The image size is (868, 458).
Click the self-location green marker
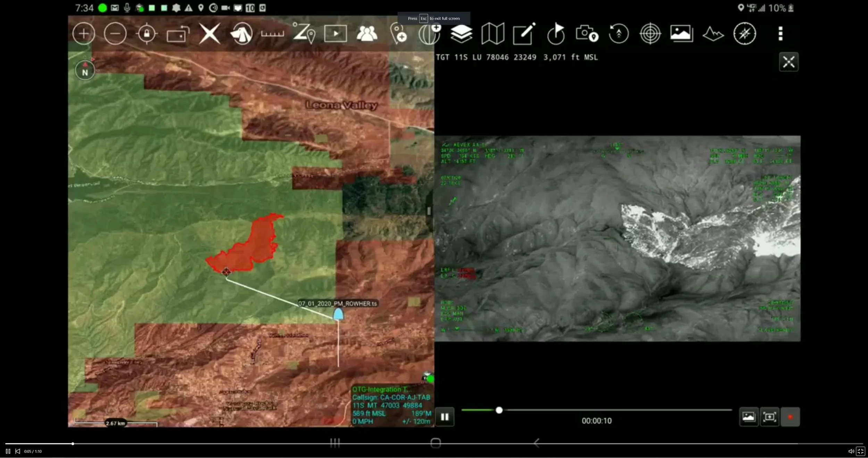(430, 379)
